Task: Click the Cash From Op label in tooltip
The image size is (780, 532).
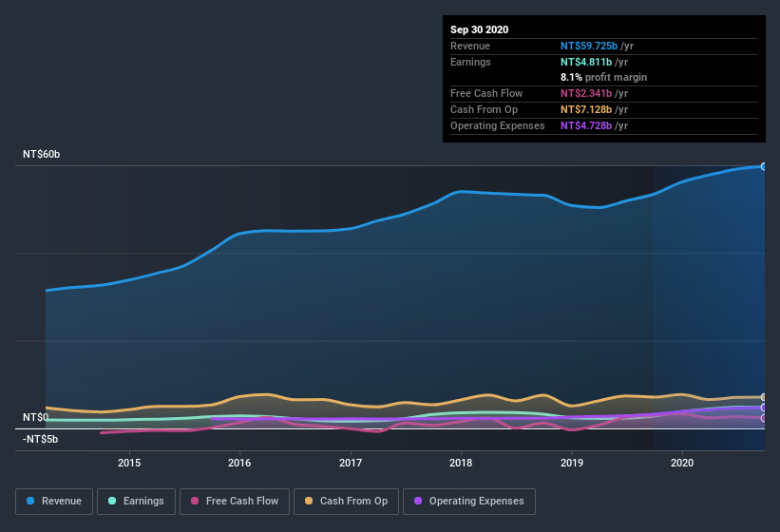Action: 484,109
